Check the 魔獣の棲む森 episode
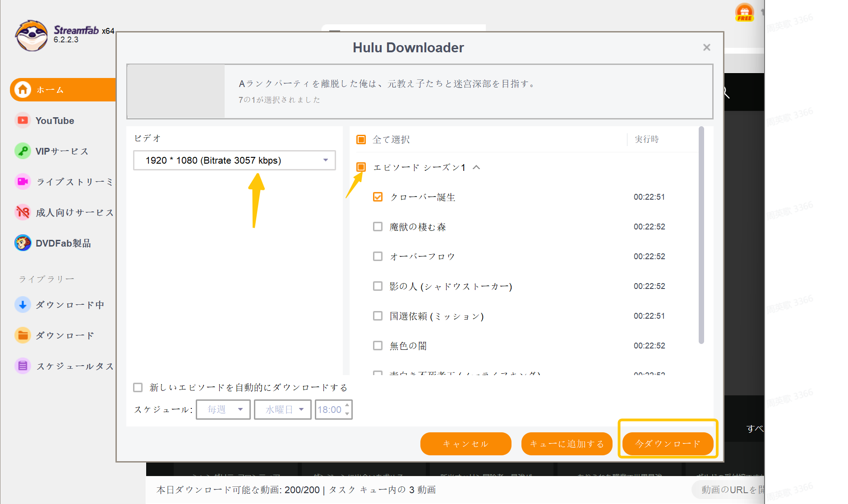848x504 pixels. 378,227
